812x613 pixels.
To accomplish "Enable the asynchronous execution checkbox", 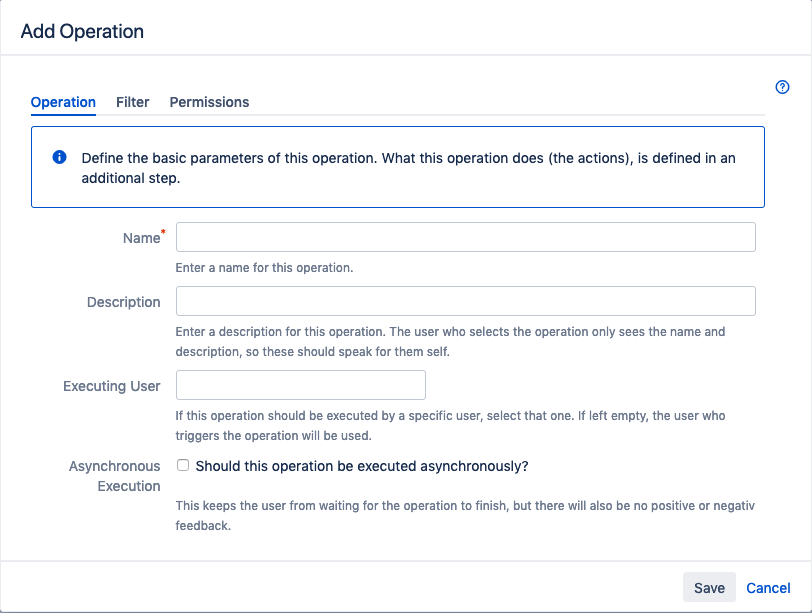I will point(183,465).
